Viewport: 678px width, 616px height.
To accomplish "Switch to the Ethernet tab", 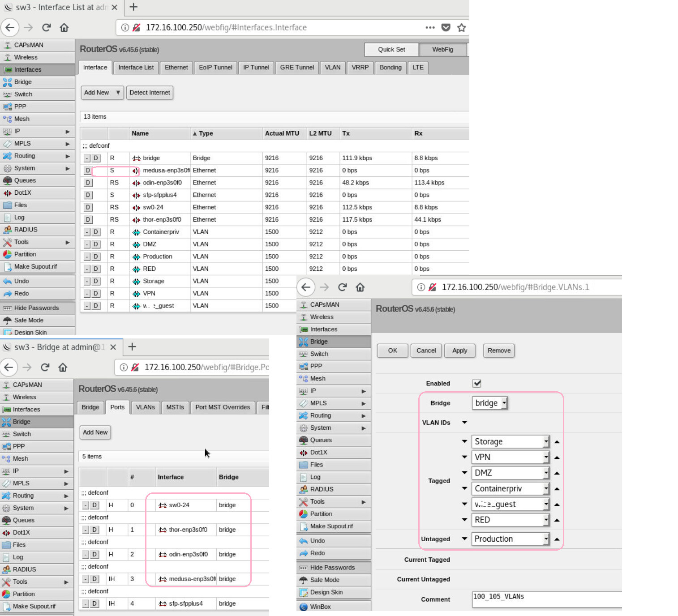I will click(x=176, y=68).
